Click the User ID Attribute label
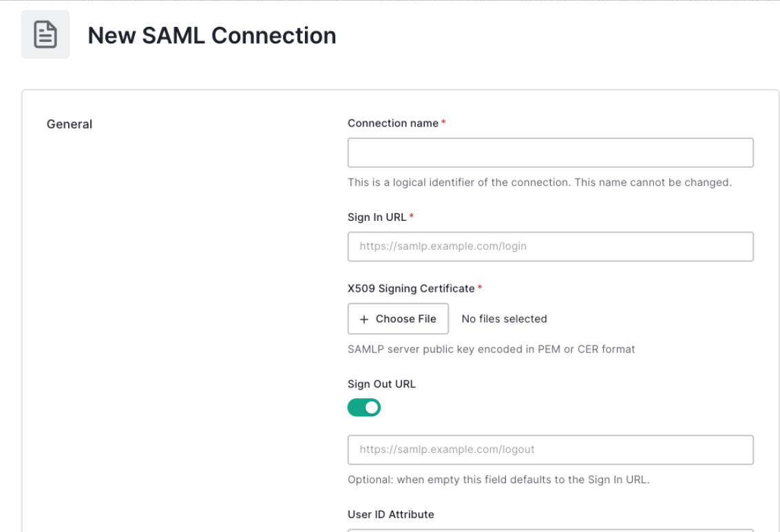Viewport: 780px width, 532px height. tap(390, 514)
